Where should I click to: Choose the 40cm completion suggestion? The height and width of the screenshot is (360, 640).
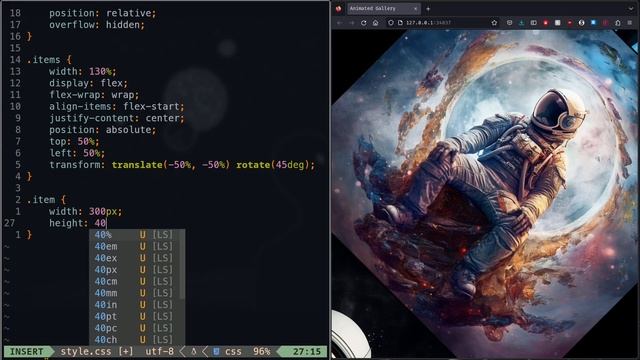coord(137,282)
